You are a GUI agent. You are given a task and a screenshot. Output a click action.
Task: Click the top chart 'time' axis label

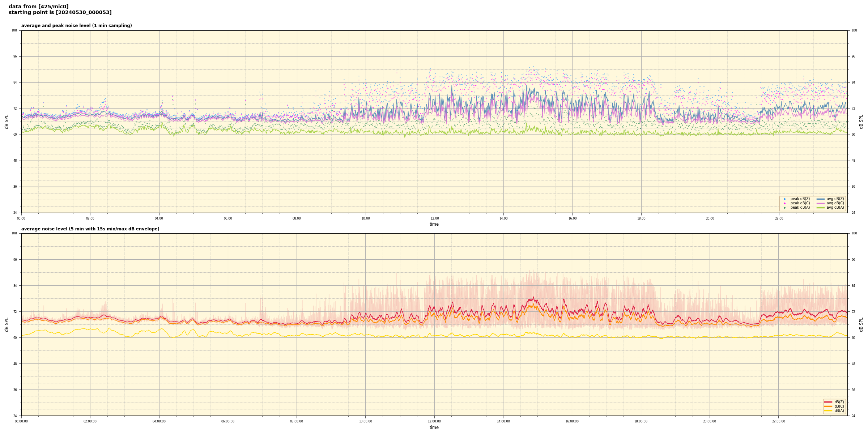point(434,224)
